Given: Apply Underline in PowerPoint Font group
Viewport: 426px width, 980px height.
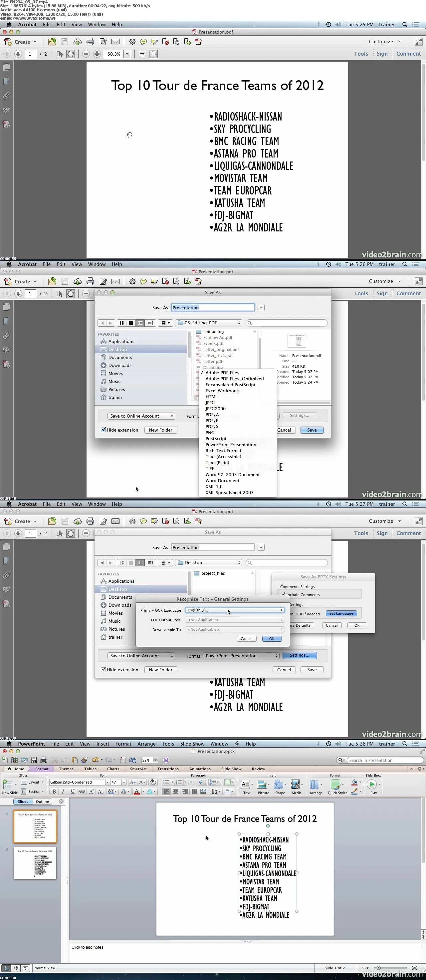Looking at the screenshot, I should click(72, 791).
